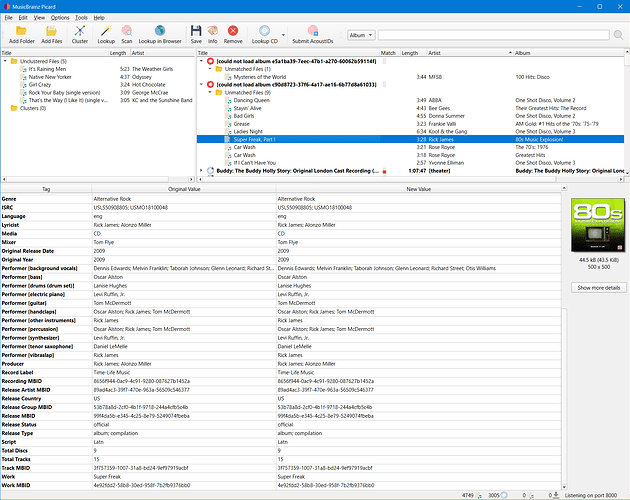This screenshot has width=630, height=500.
Task: Click the Lookup CD disc icon
Action: click(x=264, y=31)
